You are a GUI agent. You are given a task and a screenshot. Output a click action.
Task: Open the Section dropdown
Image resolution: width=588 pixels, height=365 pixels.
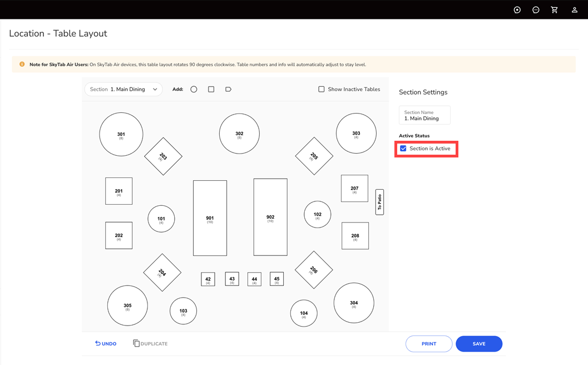click(123, 90)
